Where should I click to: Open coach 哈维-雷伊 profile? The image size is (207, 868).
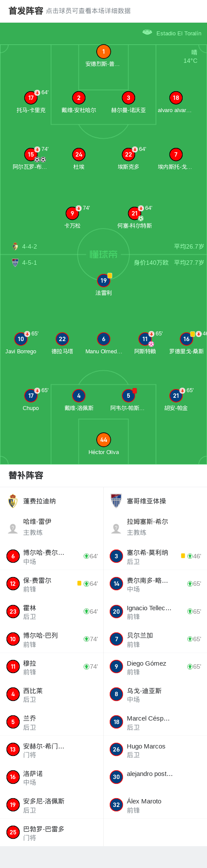coord(52,527)
